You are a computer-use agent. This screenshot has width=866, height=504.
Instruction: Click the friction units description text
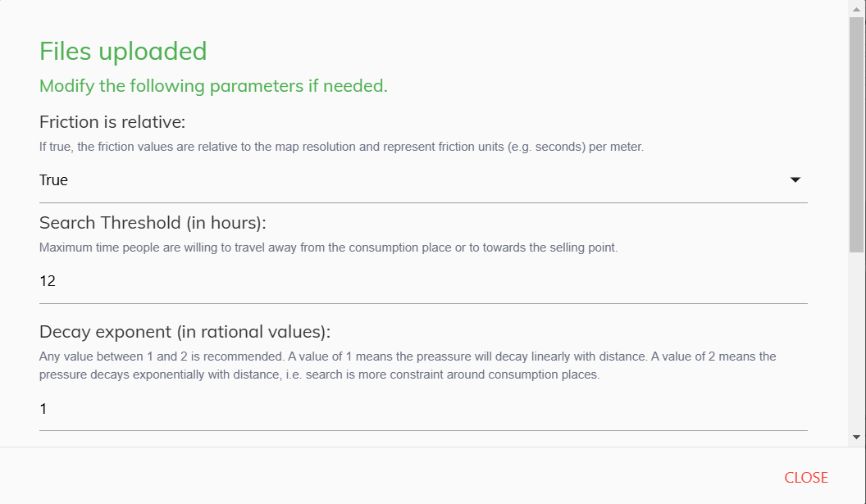point(341,148)
